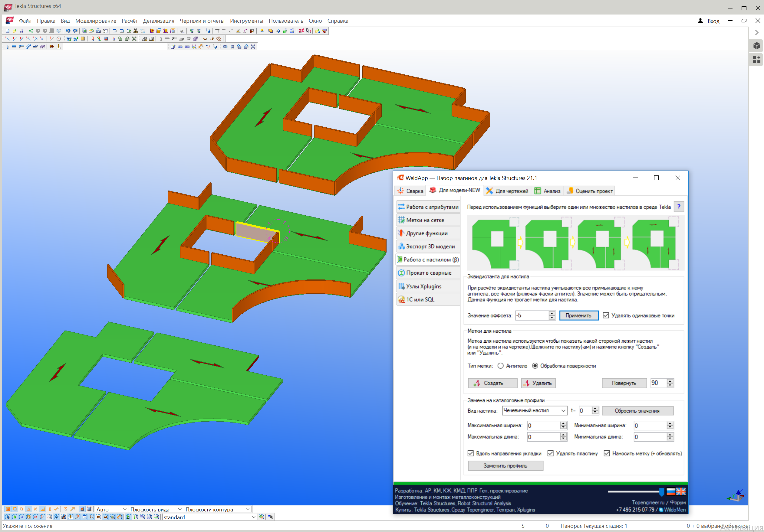Select the 'Обработка поверхности' radio button
This screenshot has width=764, height=532.
(x=535, y=366)
